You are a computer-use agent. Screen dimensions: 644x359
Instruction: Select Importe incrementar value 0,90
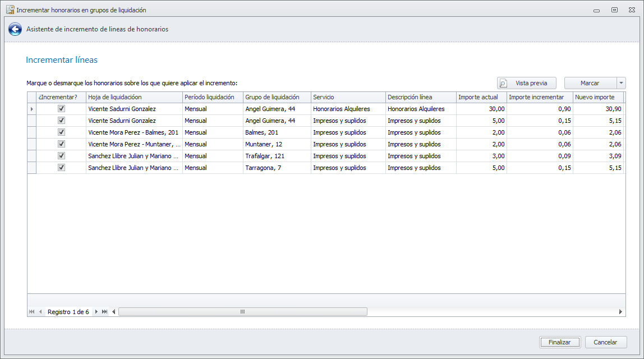(540, 109)
